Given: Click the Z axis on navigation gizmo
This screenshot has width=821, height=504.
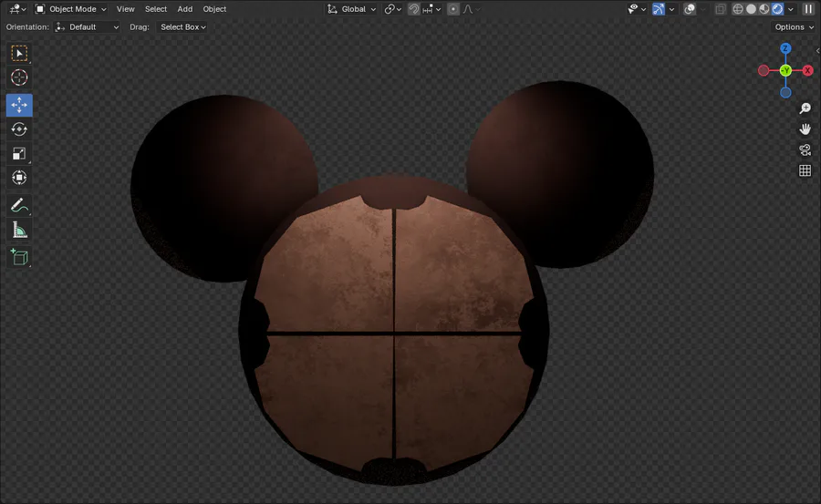Looking at the screenshot, I should click(785, 48).
